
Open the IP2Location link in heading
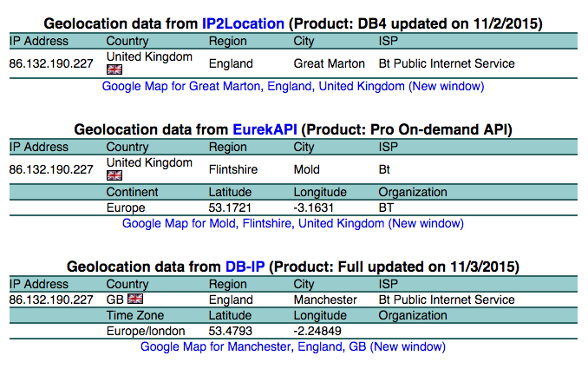coord(243,23)
